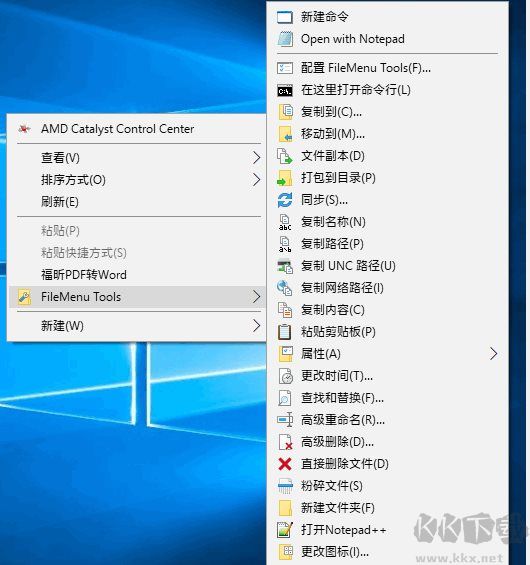Click the FileMenu Tools wrench icon
Viewport: 530px width, 565px height.
click(25, 297)
